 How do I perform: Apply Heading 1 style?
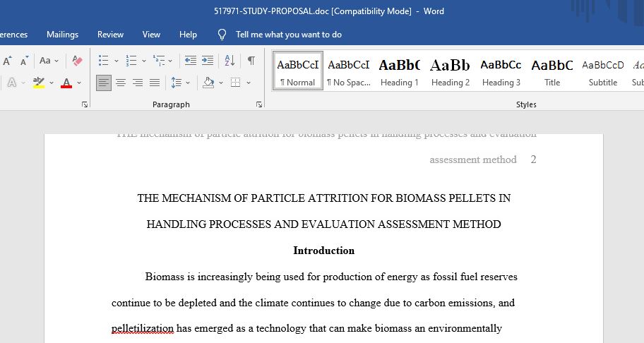point(399,71)
